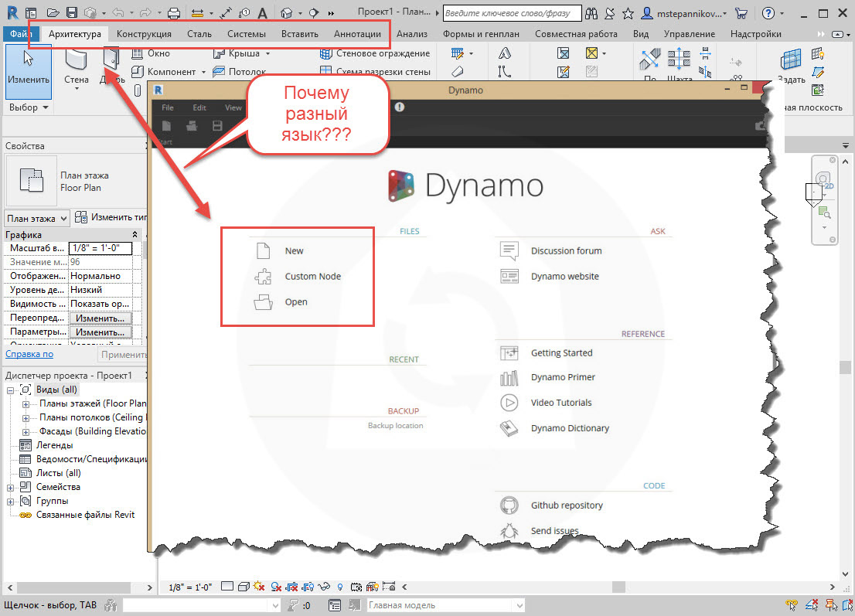Click the Favorites star icon

click(x=628, y=13)
